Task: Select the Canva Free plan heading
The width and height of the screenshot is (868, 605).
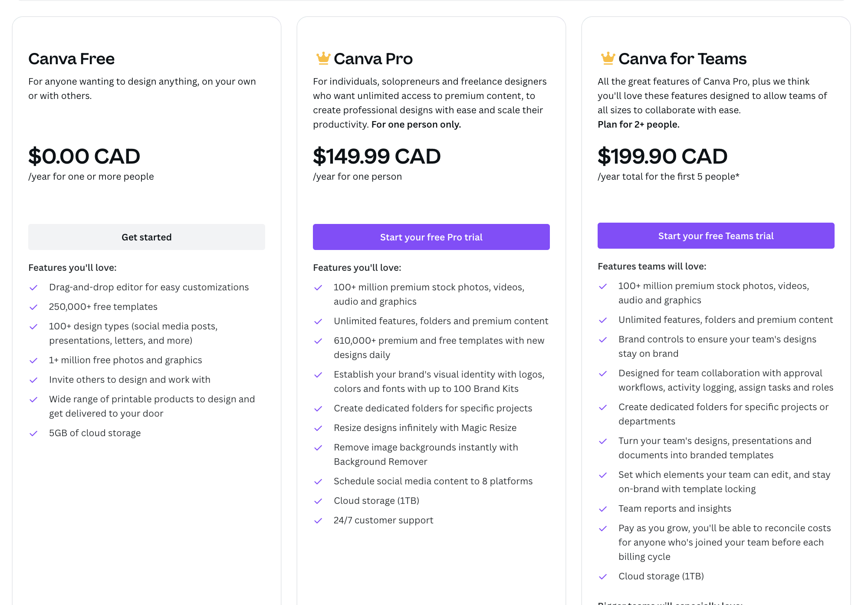Action: point(72,59)
